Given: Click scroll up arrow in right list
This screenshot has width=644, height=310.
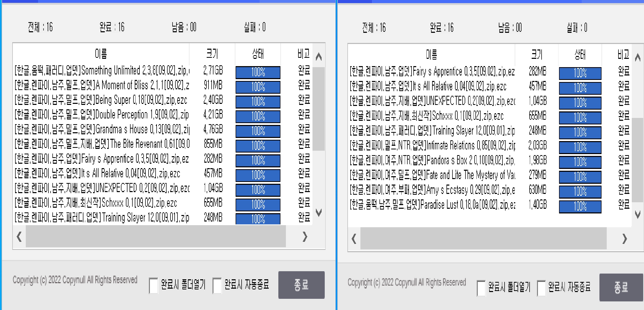Looking at the screenshot, I should (x=637, y=58).
